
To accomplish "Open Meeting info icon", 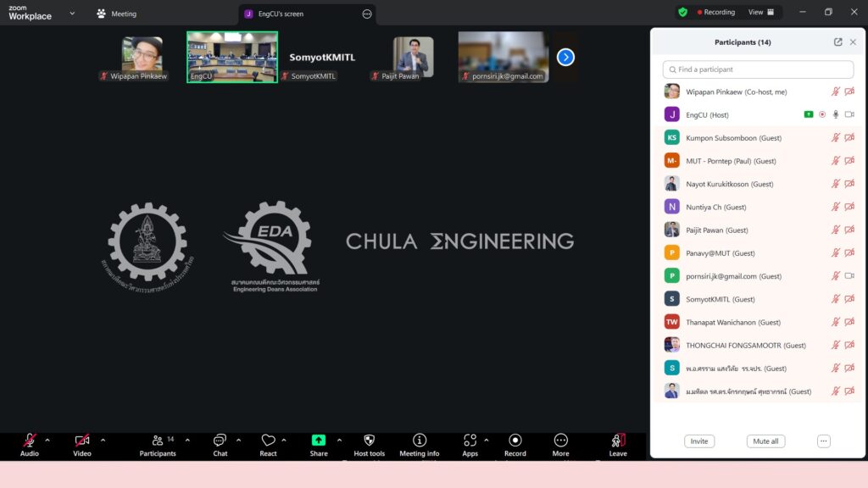I will tap(420, 441).
